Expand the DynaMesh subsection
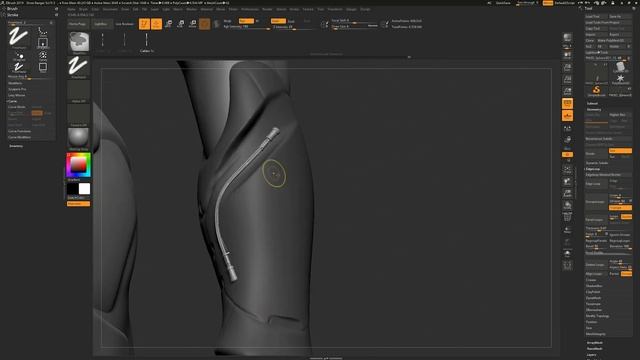The width and height of the screenshot is (640, 360). (x=593, y=298)
